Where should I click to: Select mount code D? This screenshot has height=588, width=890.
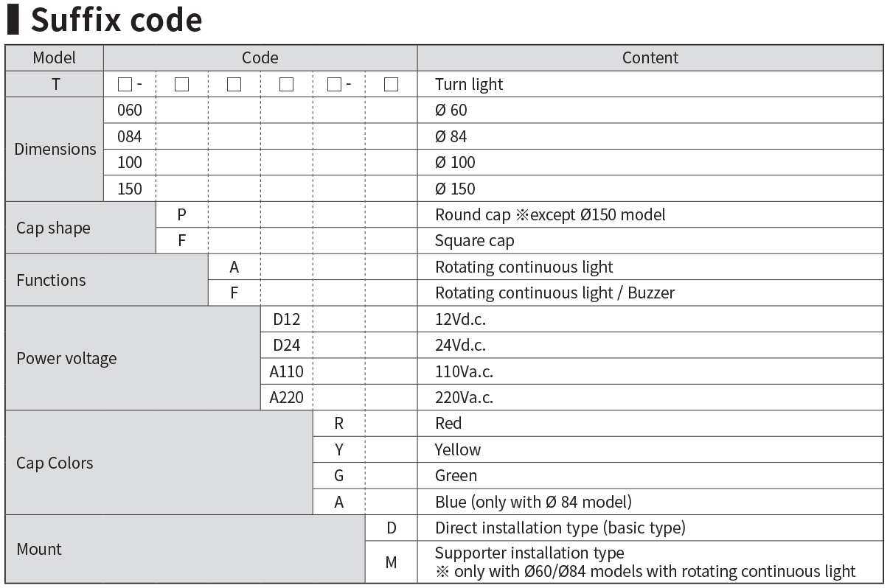tap(391, 528)
